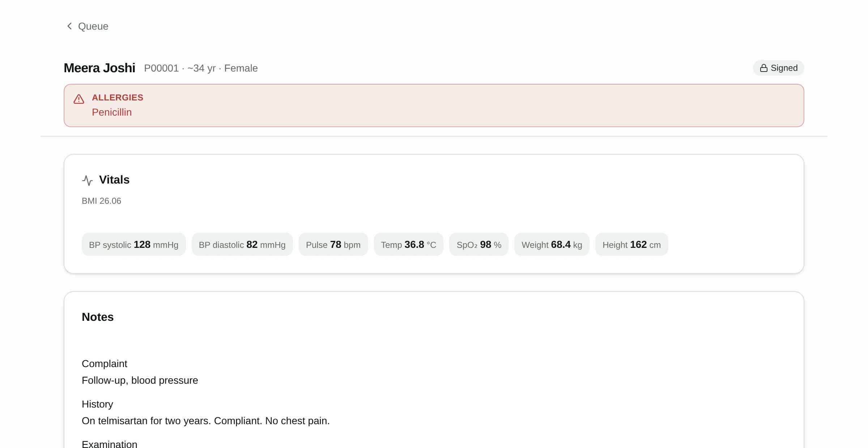The height and width of the screenshot is (448, 868).
Task: Click the BMI 26.06 value
Action: (x=101, y=201)
